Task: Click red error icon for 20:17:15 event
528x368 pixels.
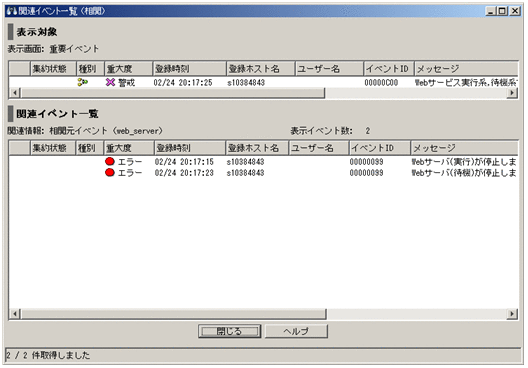Action: (x=110, y=161)
